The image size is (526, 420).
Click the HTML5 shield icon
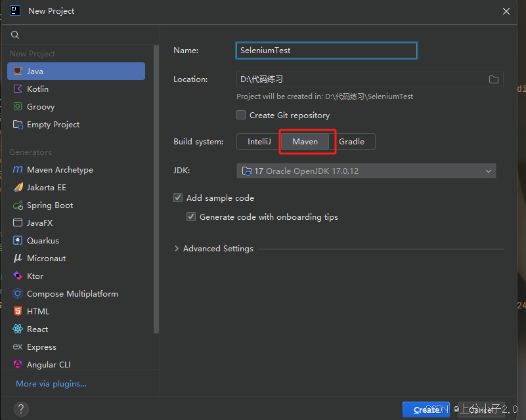point(18,311)
